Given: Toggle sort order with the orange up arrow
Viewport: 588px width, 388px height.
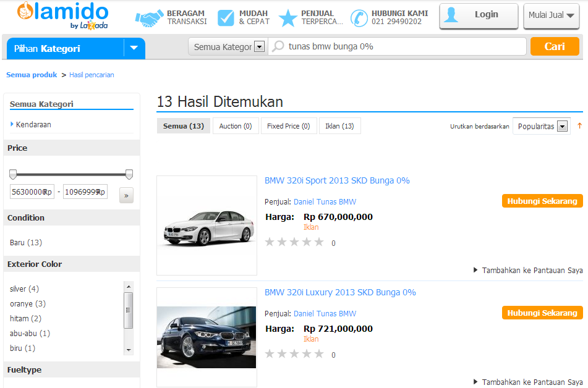Looking at the screenshot, I should click(579, 126).
